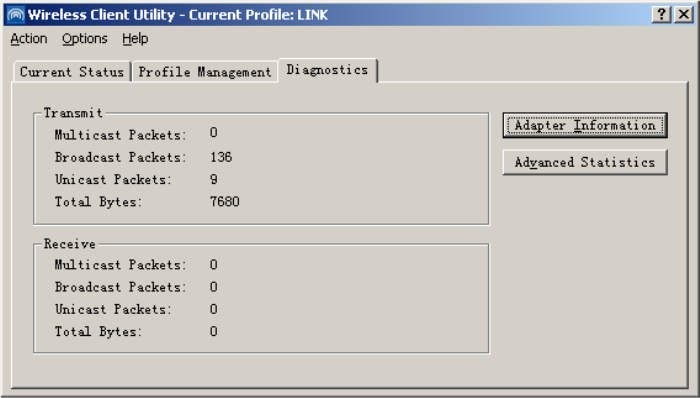
Task: Click Transmit Unicast Packets label
Action: click(x=113, y=179)
